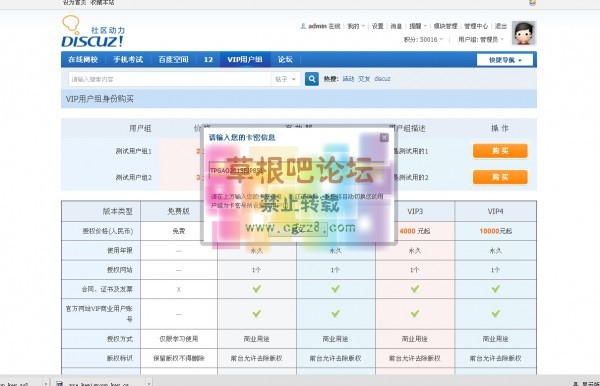The height and width of the screenshot is (386, 600).
Task: Click the X mark in 免费版 合同 row
Action: (x=178, y=290)
